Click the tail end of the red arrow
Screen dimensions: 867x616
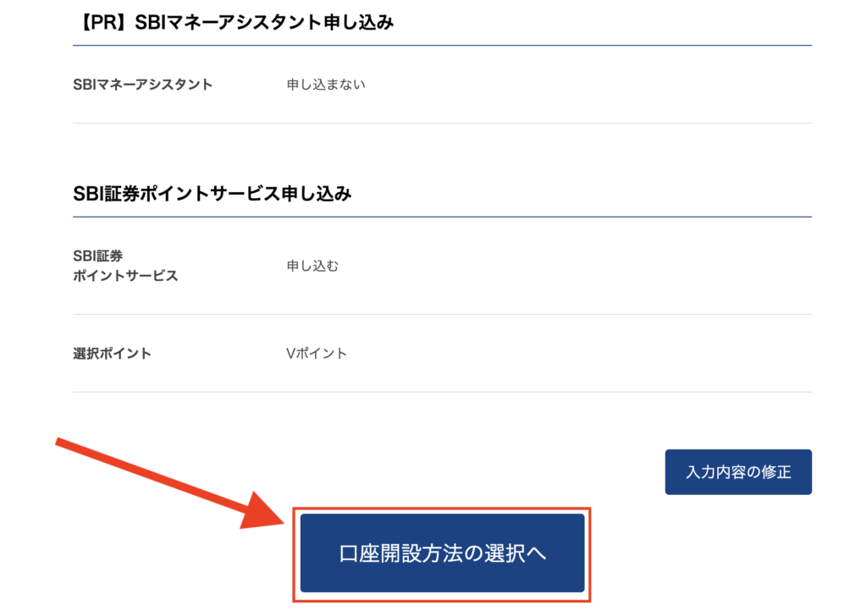point(61,443)
